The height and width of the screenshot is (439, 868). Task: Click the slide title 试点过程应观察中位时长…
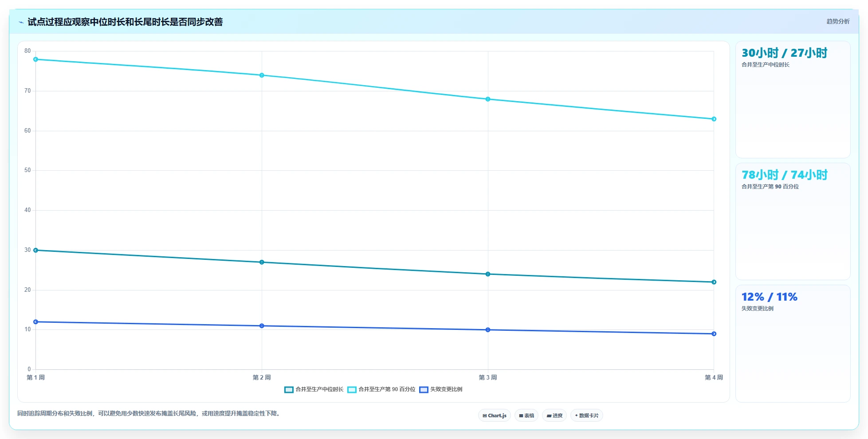[x=125, y=22]
